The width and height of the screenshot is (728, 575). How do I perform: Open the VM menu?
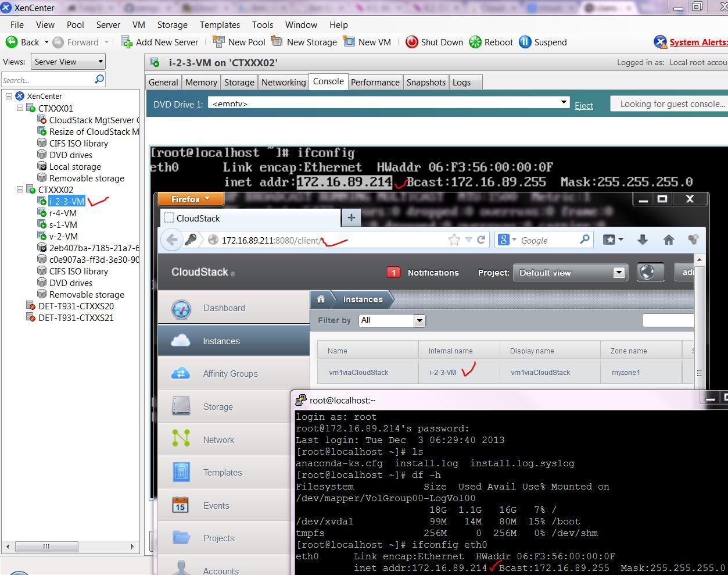tap(138, 24)
